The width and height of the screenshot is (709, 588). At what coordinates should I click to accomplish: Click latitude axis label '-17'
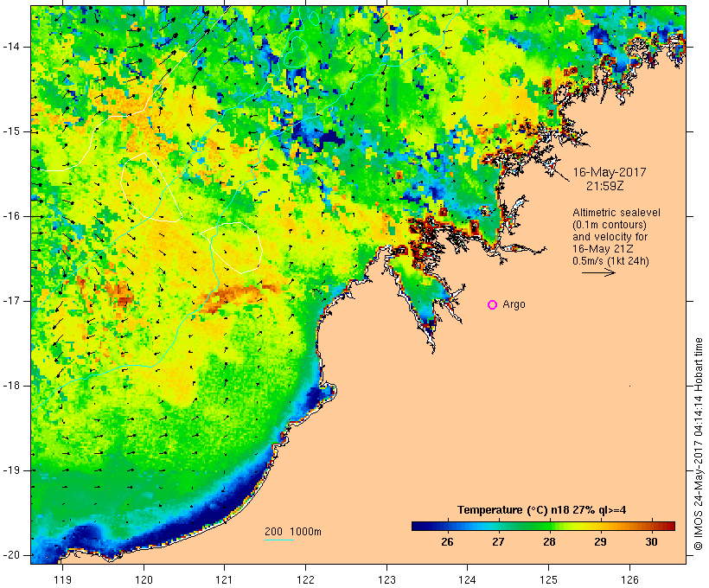10,301
